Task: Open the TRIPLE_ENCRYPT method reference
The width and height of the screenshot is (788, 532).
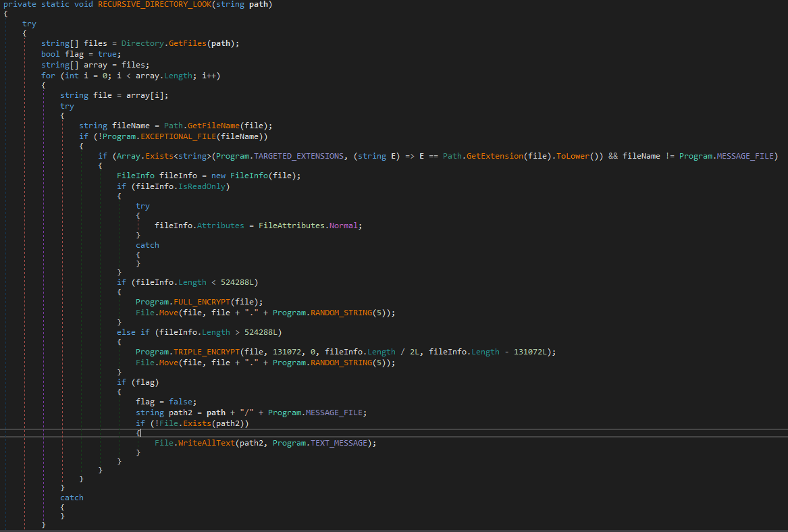Action: click(207, 352)
